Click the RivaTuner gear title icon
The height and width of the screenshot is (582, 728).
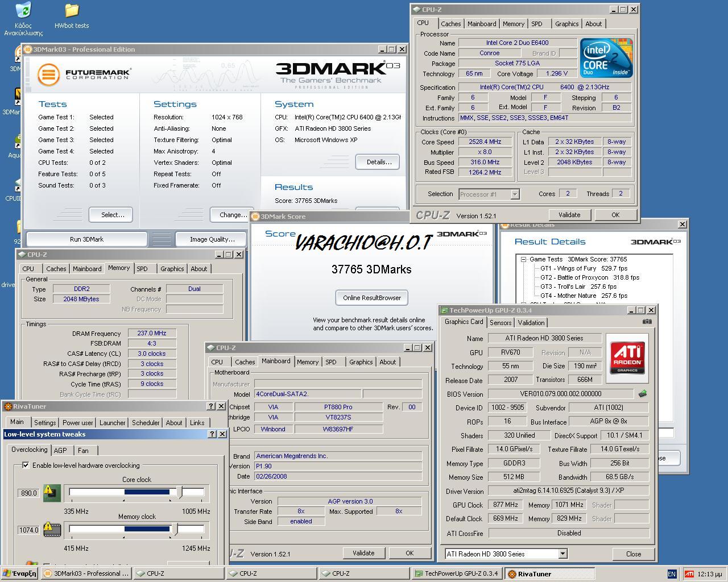click(x=8, y=406)
